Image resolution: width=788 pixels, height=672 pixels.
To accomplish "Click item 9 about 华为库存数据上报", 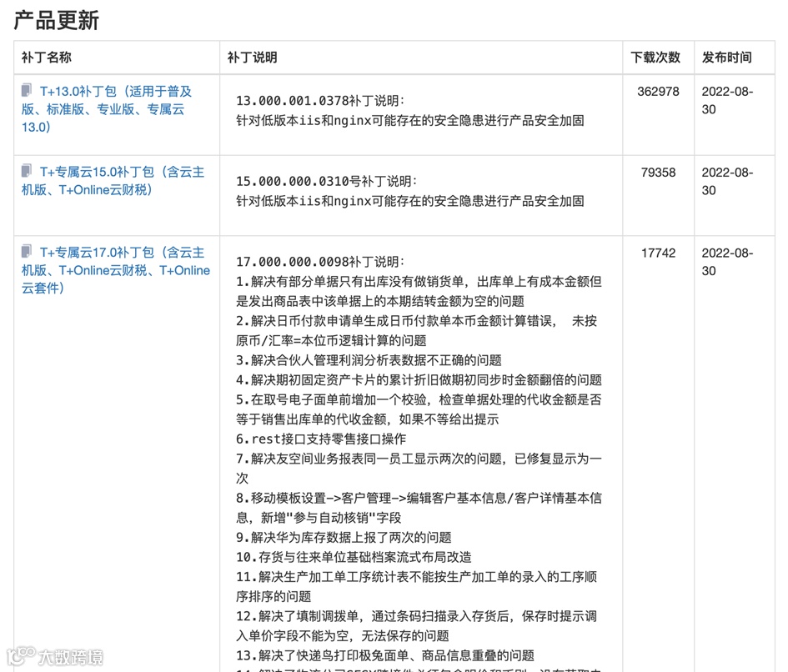I will click(x=344, y=537).
